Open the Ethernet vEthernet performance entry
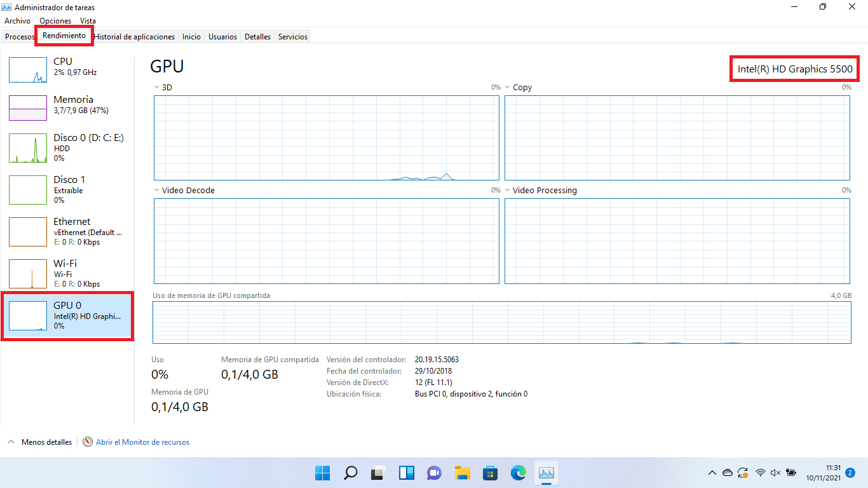The width and height of the screenshot is (868, 488). coord(67,231)
